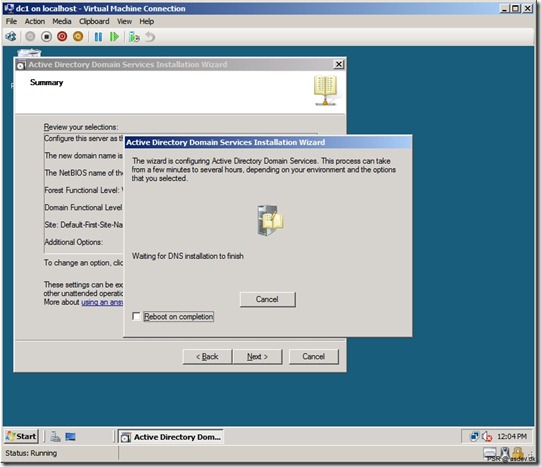
Task: Click the Turn Off (stop) toolbar icon
Action: [x=46, y=37]
